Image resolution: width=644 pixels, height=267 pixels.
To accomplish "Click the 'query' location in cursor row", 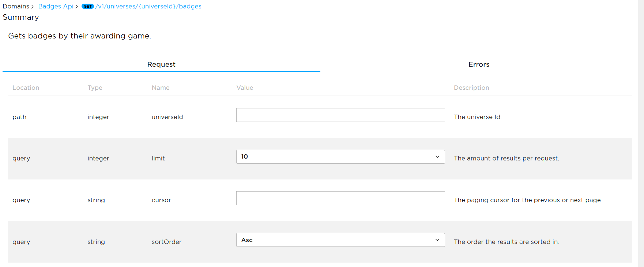I will 21,200.
